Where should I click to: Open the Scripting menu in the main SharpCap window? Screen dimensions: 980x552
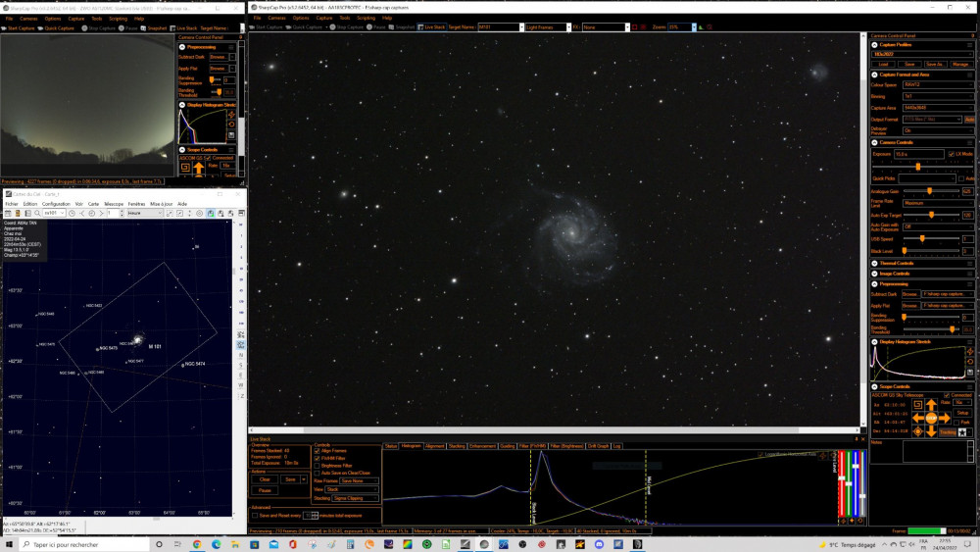pos(366,18)
